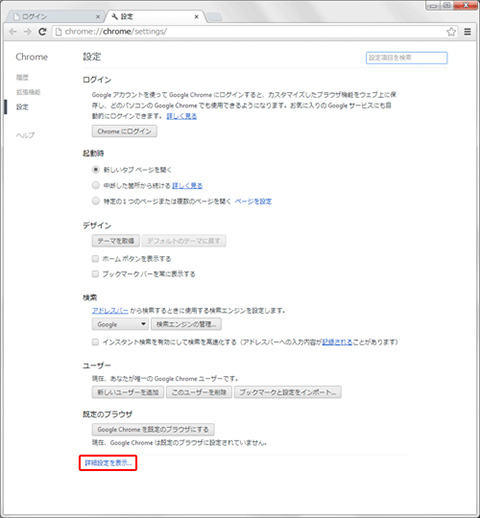Click the browser back arrow
Viewport: 480px width, 518px height.
[x=13, y=32]
